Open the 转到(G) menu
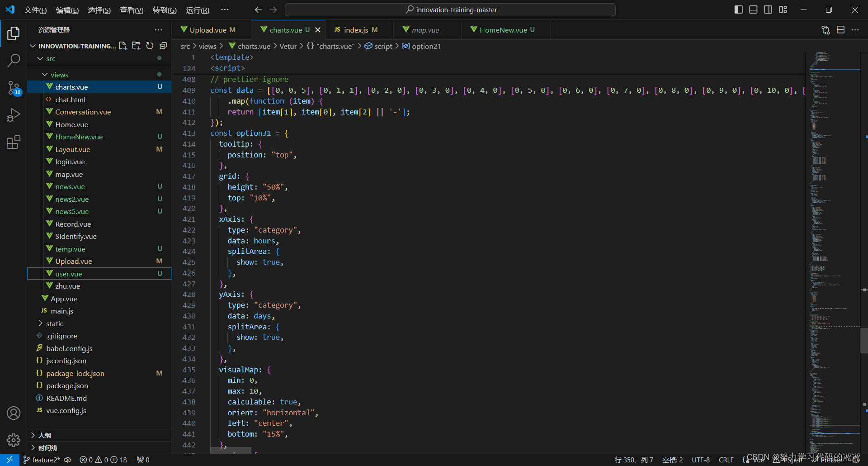Viewport: 868px width, 466px height. [165, 10]
